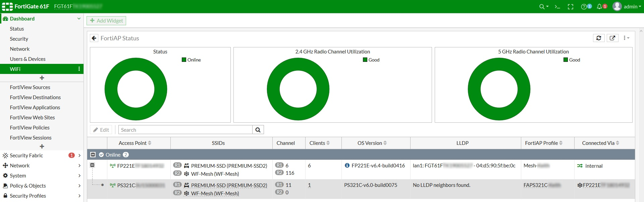
Task: Click the Edit button
Action: (101, 130)
